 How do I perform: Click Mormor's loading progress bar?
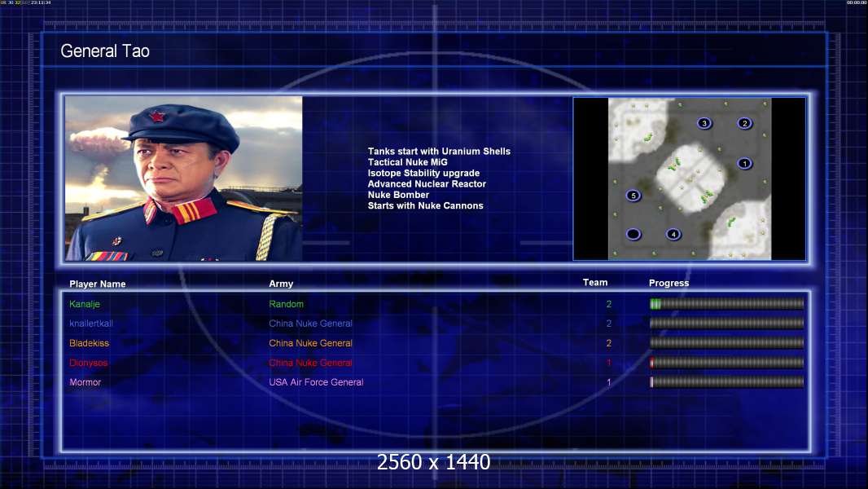point(727,381)
